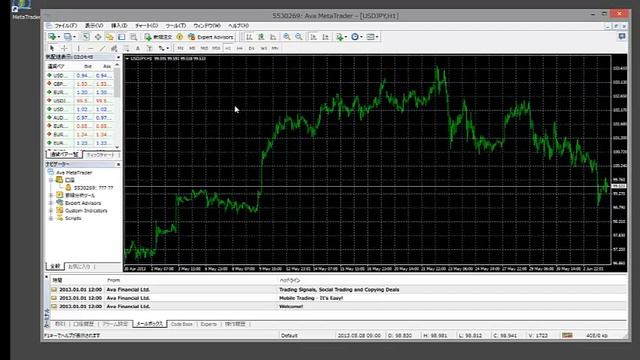The width and height of the screenshot is (640, 360).
Task: Zoom out on the chart
Action: click(x=299, y=37)
